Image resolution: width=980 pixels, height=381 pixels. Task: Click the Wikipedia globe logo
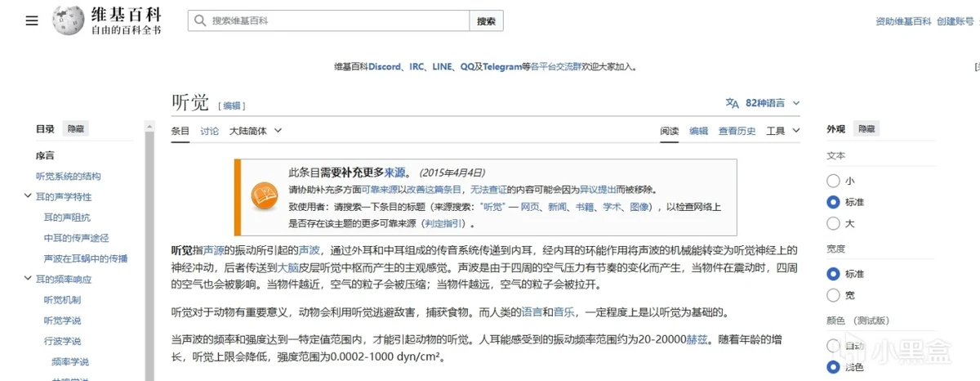pos(69,20)
